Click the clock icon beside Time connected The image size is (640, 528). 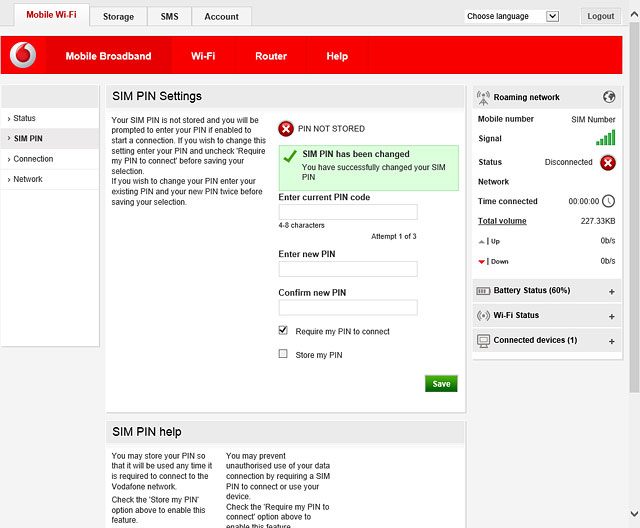point(608,201)
